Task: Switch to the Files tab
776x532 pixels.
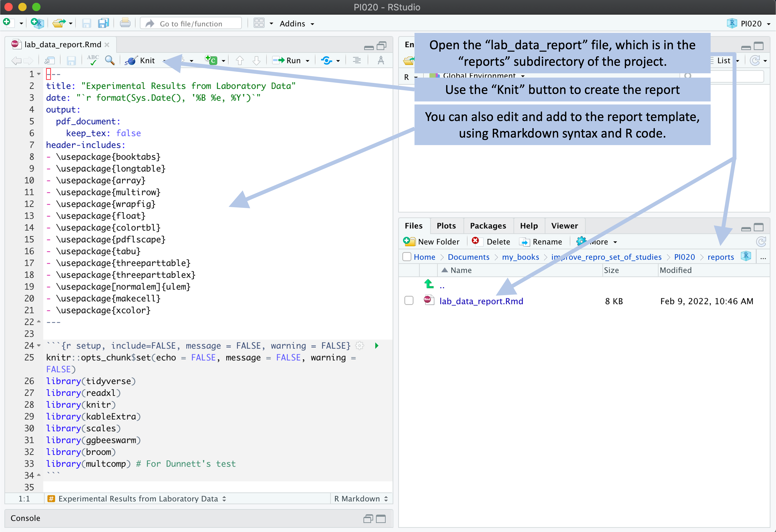Action: coord(413,226)
